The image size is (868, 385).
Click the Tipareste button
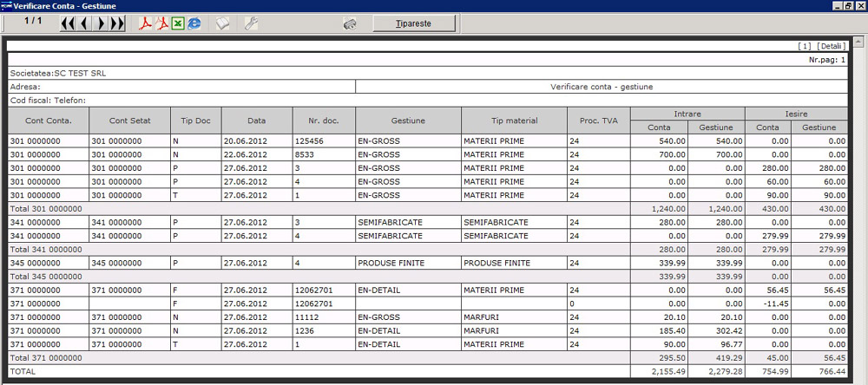click(x=413, y=23)
